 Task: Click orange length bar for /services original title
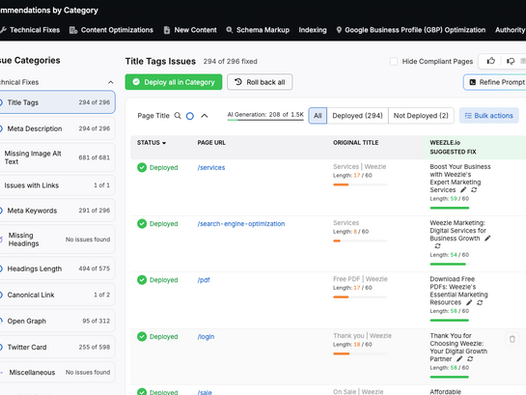click(x=360, y=185)
